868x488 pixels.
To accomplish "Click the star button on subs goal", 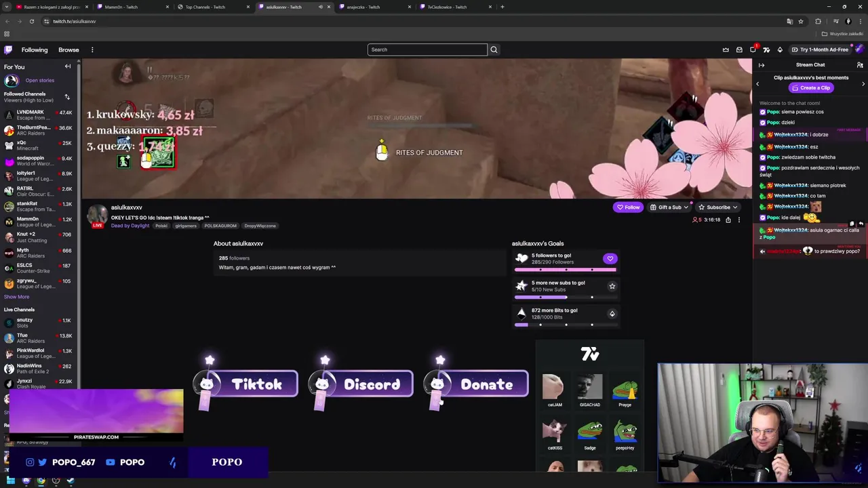I will click(612, 286).
